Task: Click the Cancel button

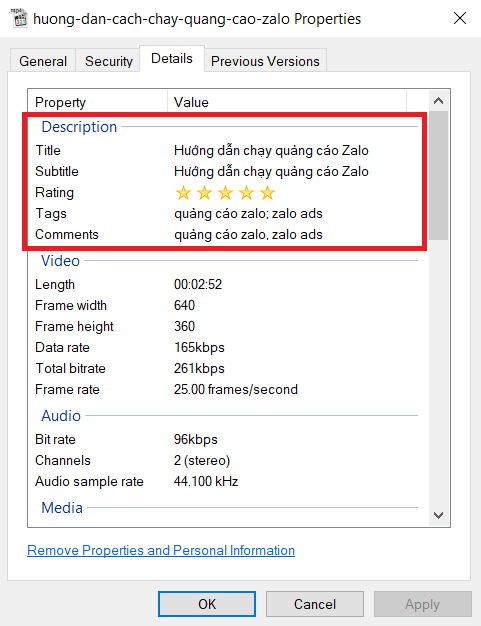Action: pos(315,604)
